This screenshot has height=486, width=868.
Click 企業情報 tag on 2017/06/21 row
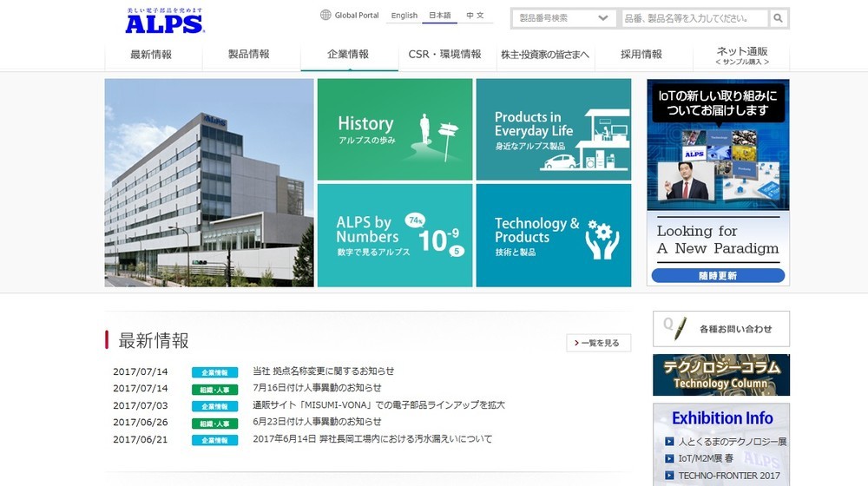(214, 440)
